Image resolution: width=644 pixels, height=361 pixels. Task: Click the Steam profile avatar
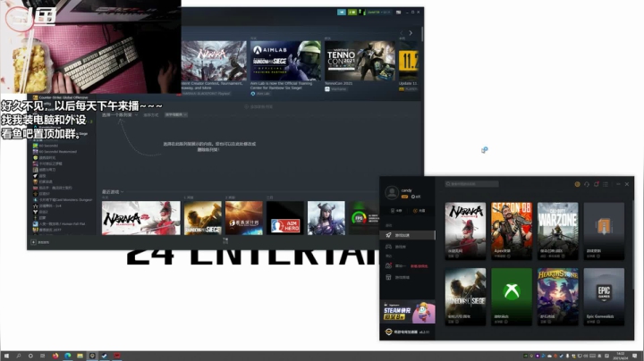362,13
